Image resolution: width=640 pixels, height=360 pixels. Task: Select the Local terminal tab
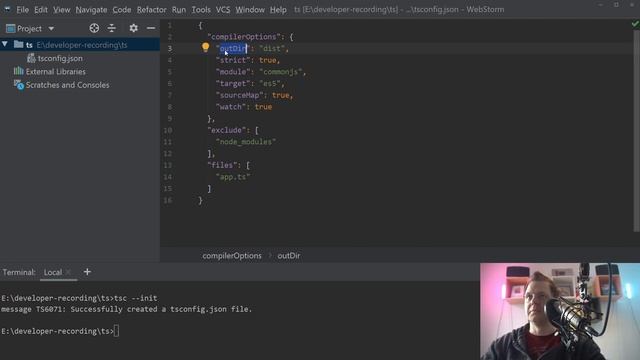pos(53,272)
